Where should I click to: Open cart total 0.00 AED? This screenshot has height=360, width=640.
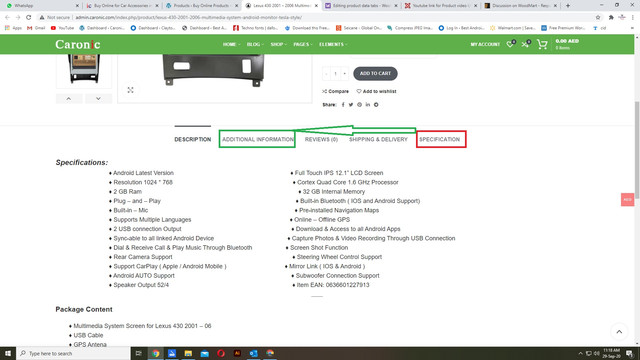(567, 41)
